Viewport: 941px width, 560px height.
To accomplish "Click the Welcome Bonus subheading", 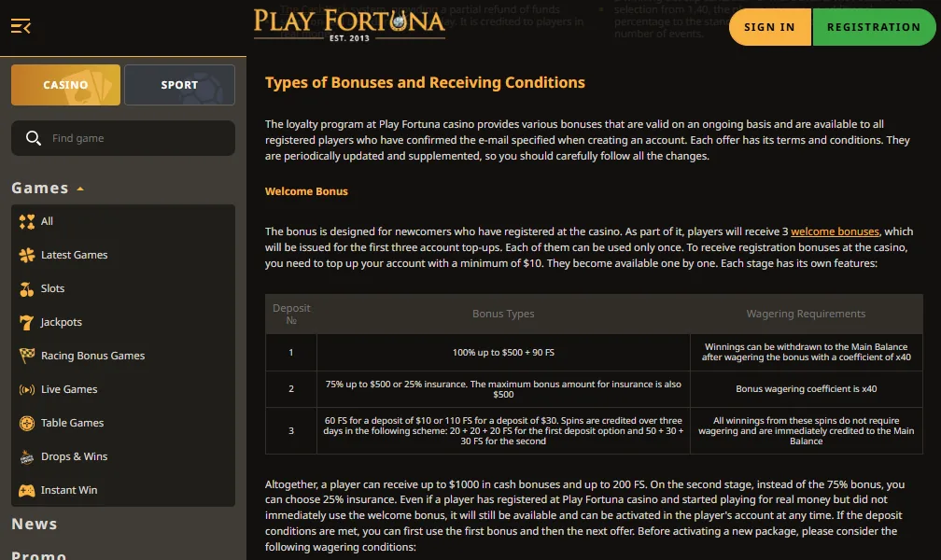I will point(306,191).
